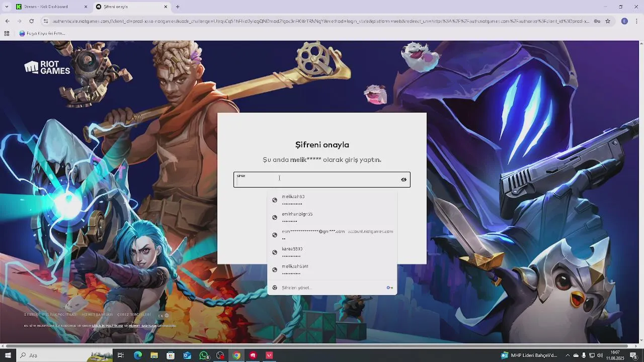
Task: Open HİZMET ŞARTLARI footer link
Action: pyautogui.click(x=97, y=315)
